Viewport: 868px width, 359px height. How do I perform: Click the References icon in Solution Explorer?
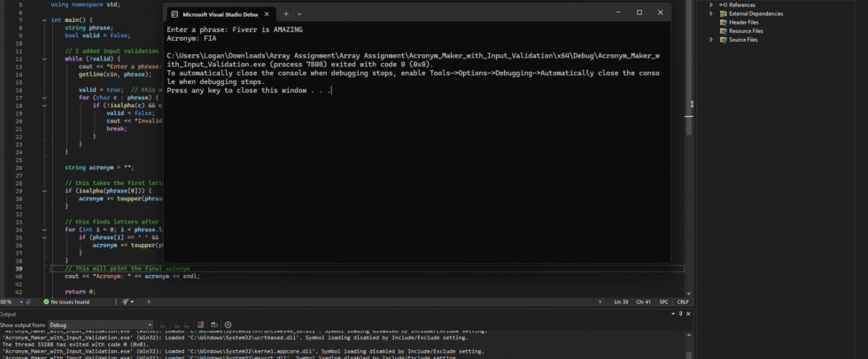(723, 4)
